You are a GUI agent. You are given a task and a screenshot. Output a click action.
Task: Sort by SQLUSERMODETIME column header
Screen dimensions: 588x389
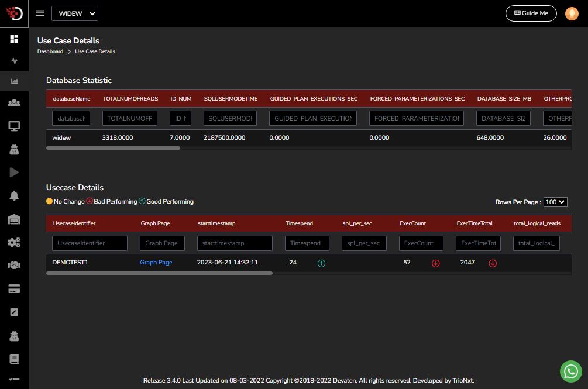[231, 98]
